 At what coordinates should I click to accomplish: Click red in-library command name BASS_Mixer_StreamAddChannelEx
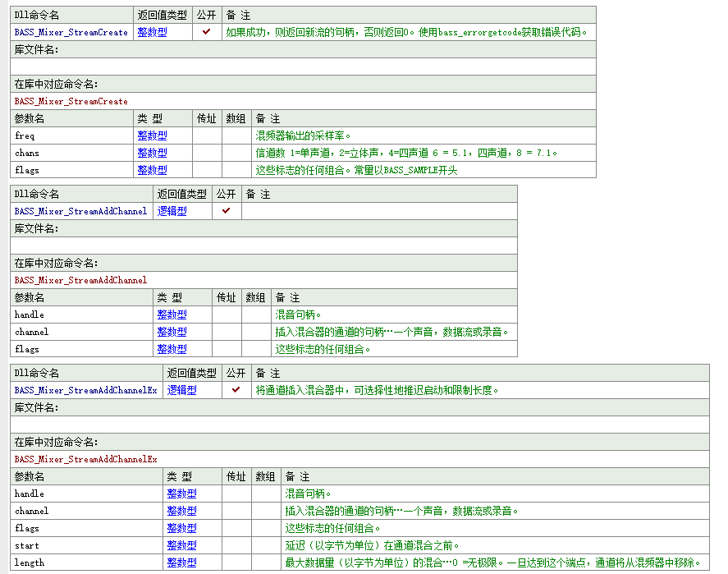click(x=86, y=459)
